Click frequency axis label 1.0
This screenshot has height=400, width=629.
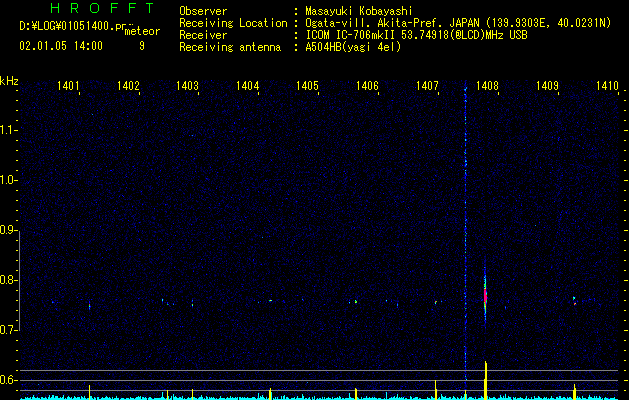(x=8, y=181)
